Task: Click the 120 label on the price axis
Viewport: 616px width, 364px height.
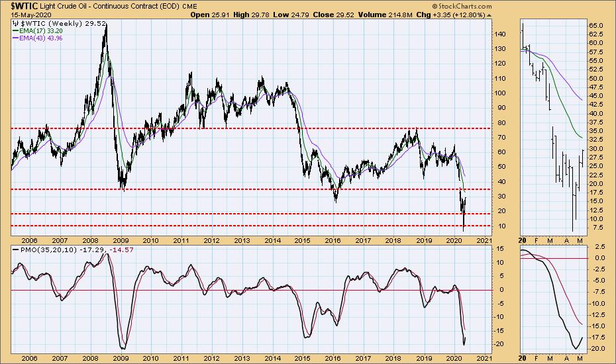Action: [499, 64]
